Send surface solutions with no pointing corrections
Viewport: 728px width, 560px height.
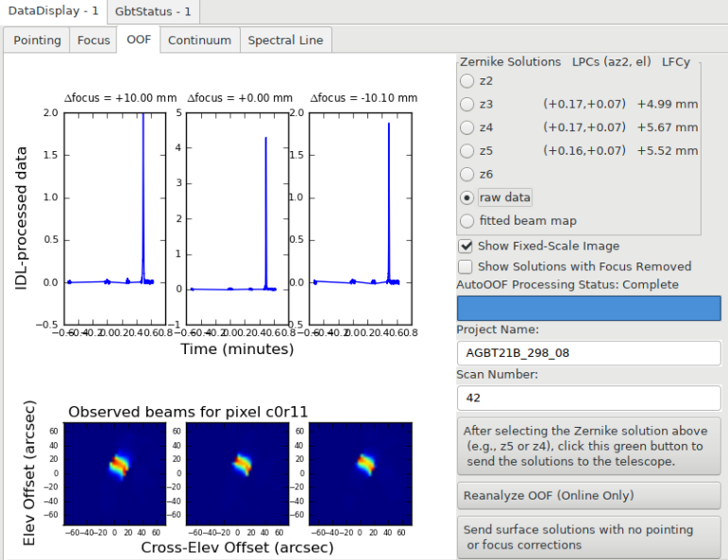588,537
